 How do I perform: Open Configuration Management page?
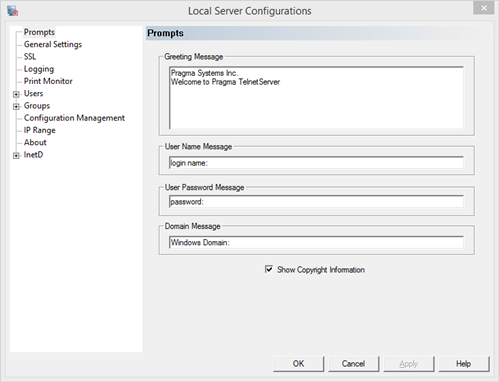point(74,118)
